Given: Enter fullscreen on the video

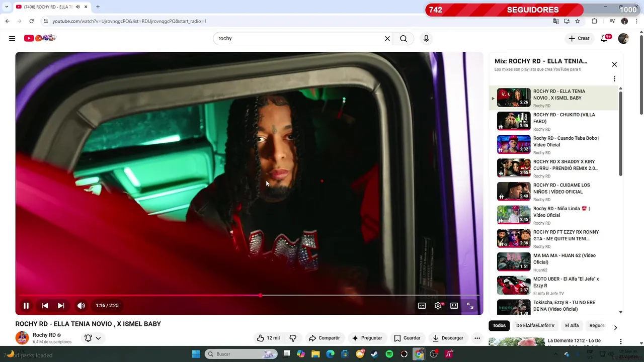Looking at the screenshot, I should (x=470, y=306).
